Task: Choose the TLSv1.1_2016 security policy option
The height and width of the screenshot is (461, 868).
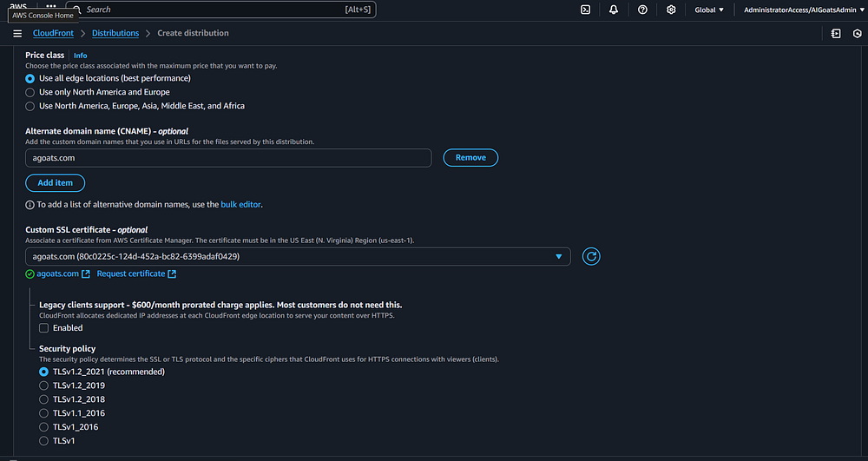Action: 44,413
